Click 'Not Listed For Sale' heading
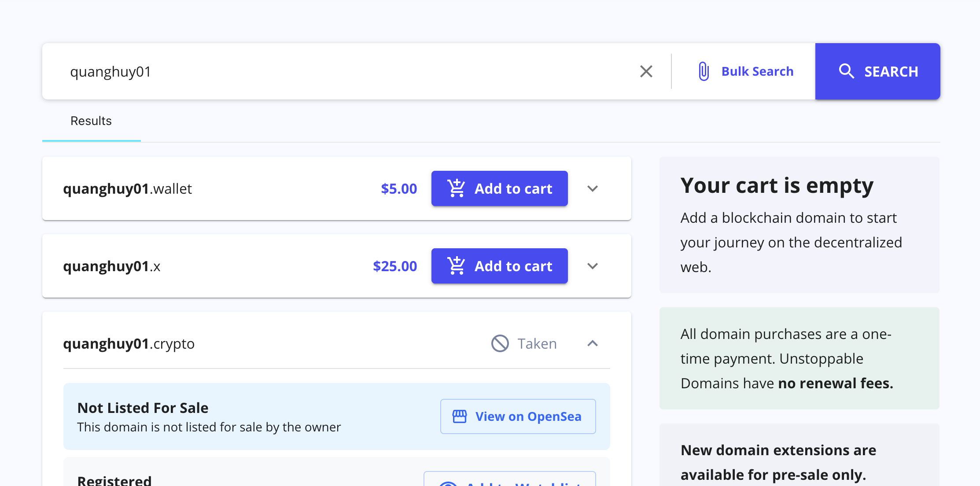 point(143,408)
